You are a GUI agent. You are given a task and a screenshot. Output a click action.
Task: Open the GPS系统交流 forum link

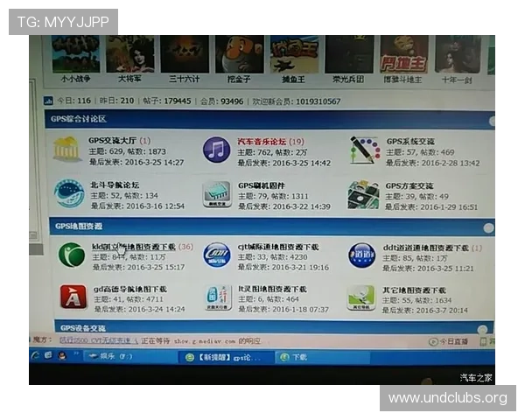pos(410,142)
